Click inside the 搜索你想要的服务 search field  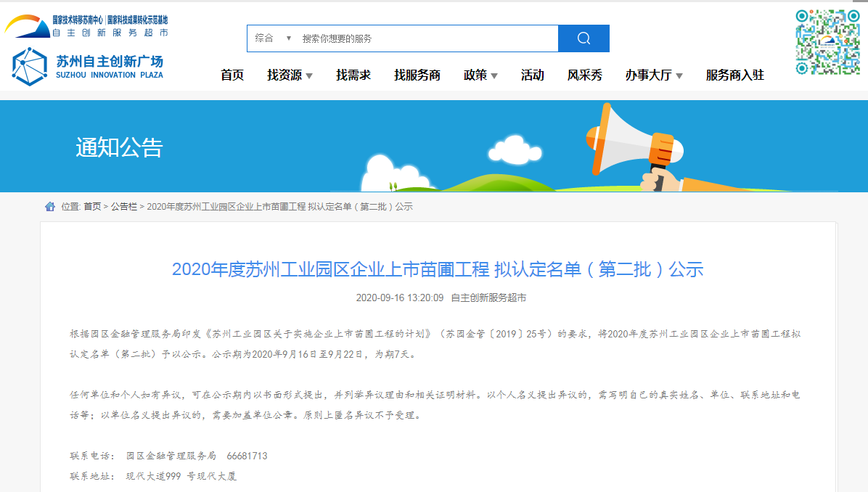pyautogui.click(x=399, y=38)
